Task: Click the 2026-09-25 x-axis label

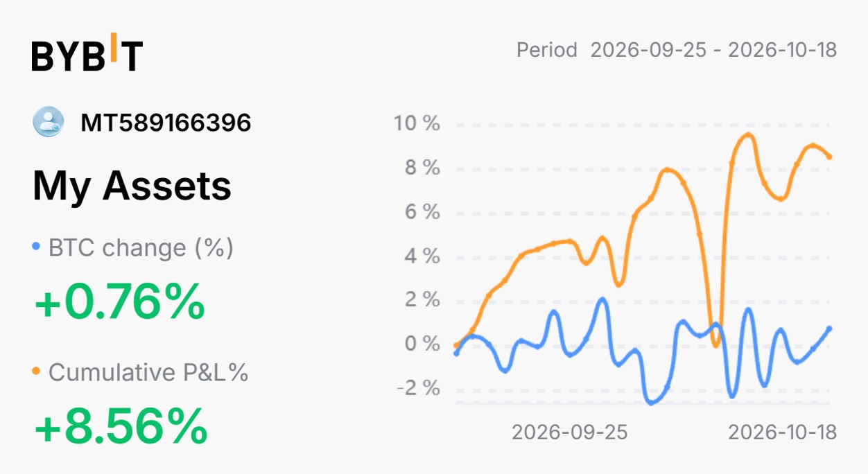Action: (x=569, y=432)
